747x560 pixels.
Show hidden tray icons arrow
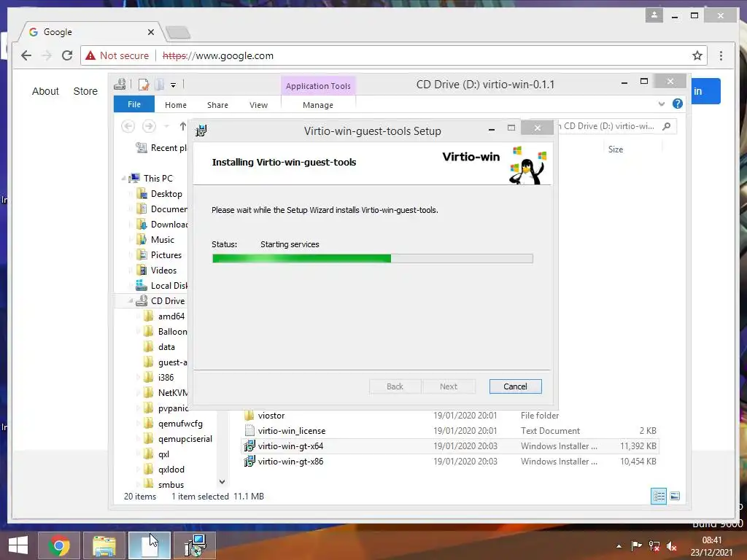[x=619, y=546]
